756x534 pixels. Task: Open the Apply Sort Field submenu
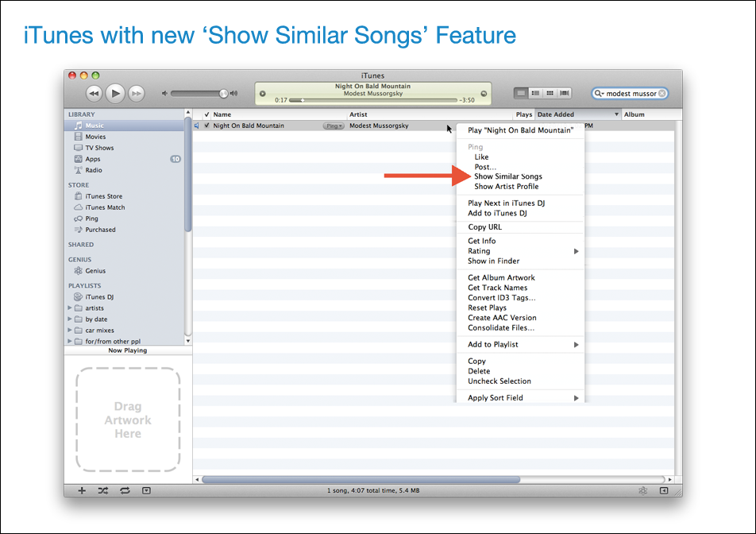click(520, 397)
